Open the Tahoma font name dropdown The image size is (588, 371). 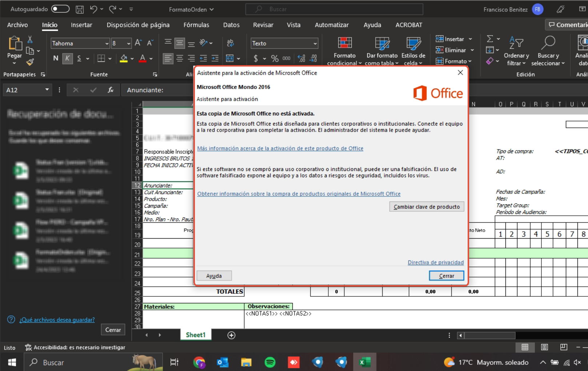107,43
